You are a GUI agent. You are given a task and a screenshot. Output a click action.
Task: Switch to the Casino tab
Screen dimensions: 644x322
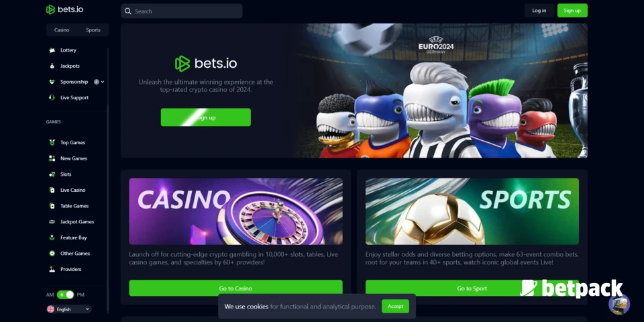point(62,30)
